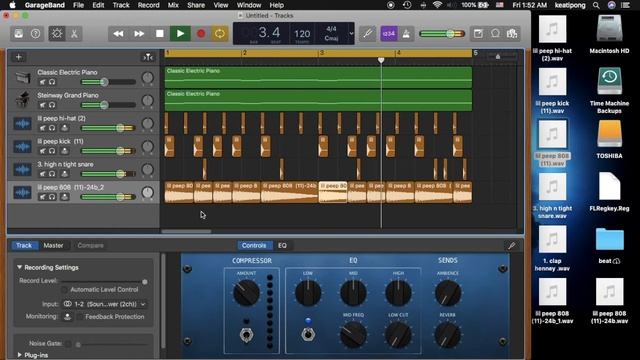Click the master volume slider in toolbar

tap(442, 33)
